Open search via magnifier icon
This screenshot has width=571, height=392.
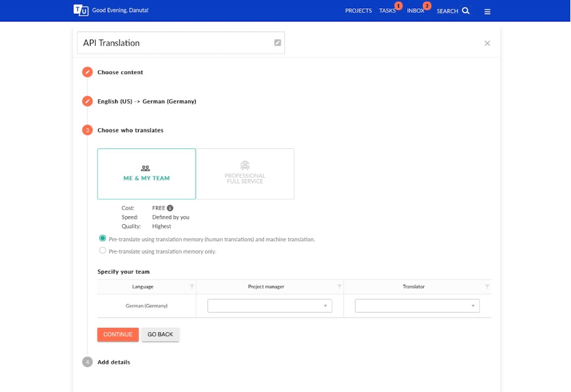coord(465,11)
